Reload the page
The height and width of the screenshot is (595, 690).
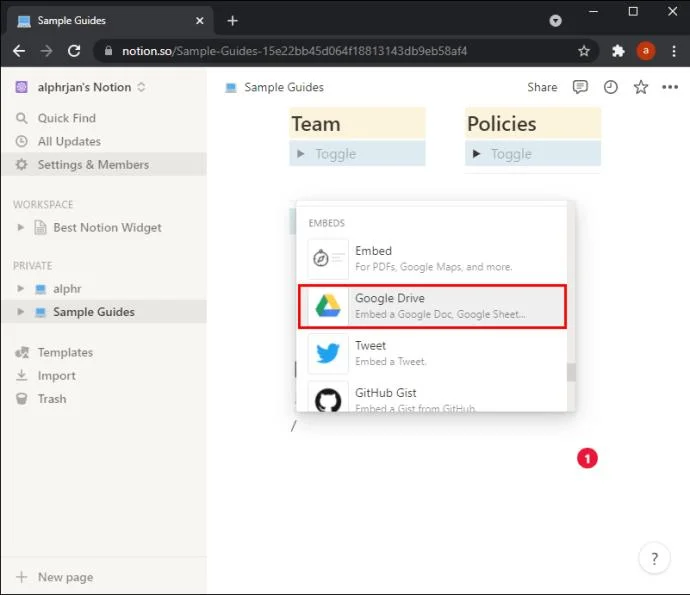point(74,51)
